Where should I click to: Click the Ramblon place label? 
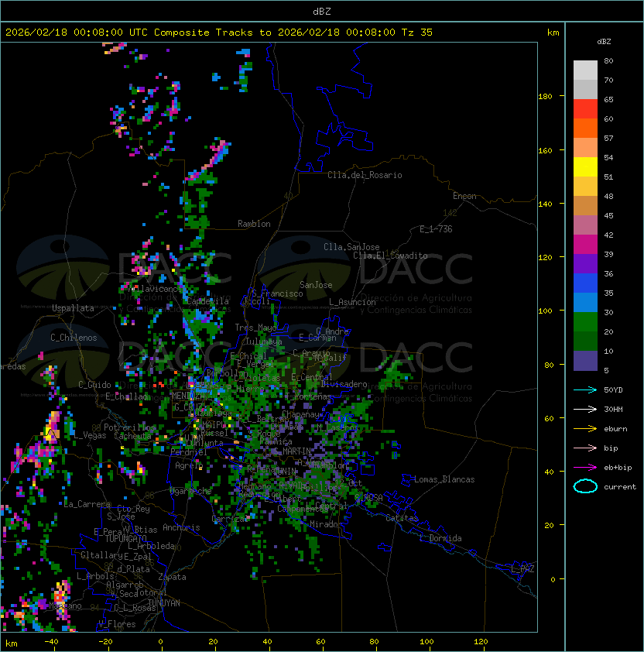254,224
